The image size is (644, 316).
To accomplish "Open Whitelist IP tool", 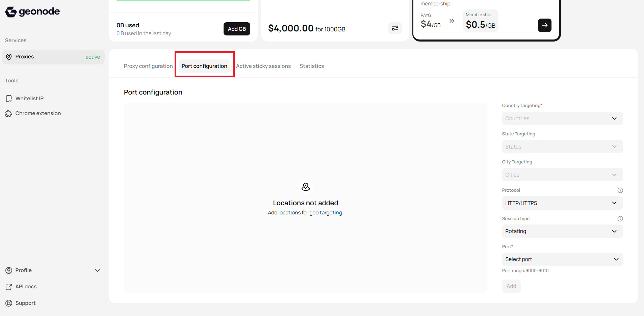I will 29,99.
